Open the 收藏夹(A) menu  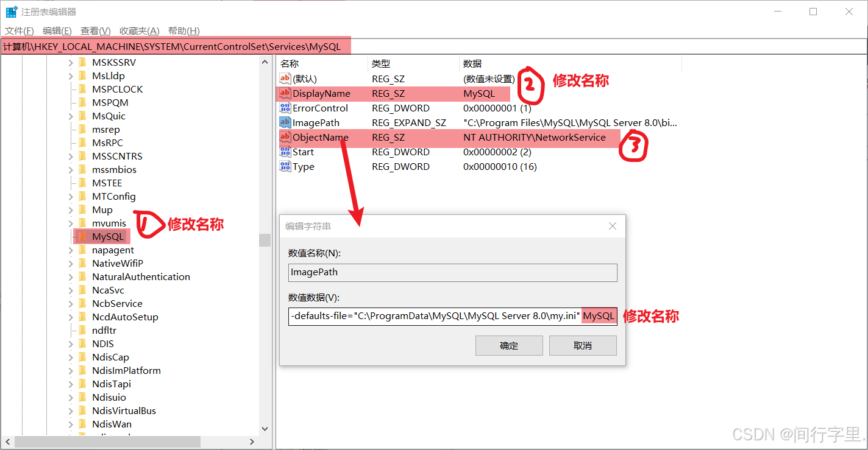pyautogui.click(x=139, y=30)
